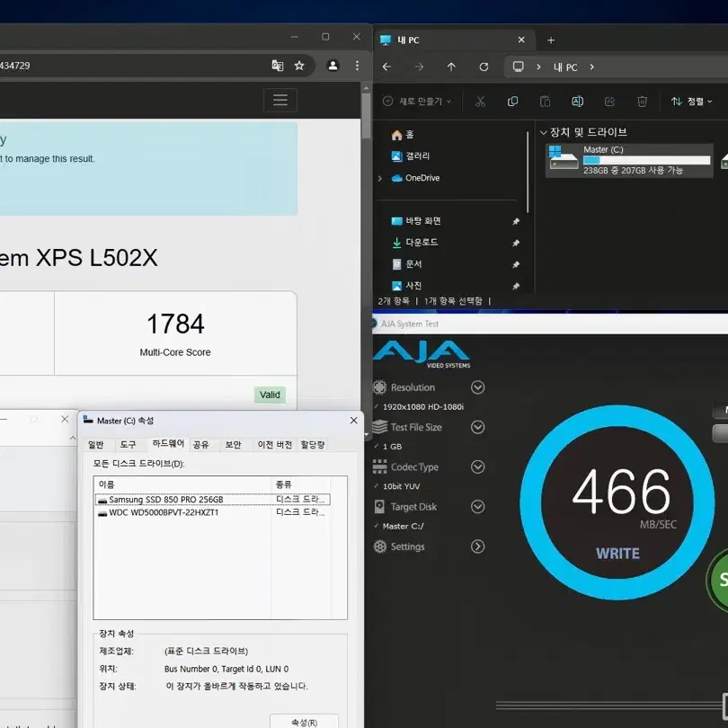This screenshot has width=728, height=728.
Task: Switch to the 일반 tab in properties
Action: pyautogui.click(x=95, y=445)
